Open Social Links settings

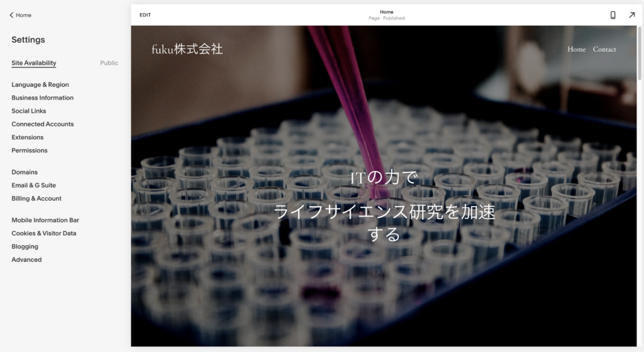(29, 111)
